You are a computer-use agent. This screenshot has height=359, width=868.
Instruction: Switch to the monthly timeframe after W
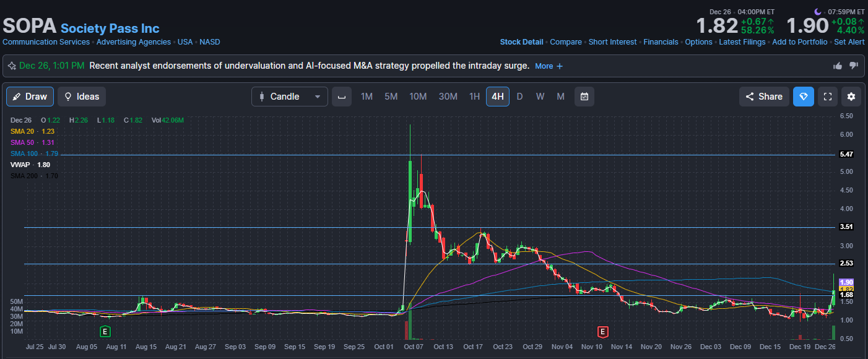tap(560, 97)
